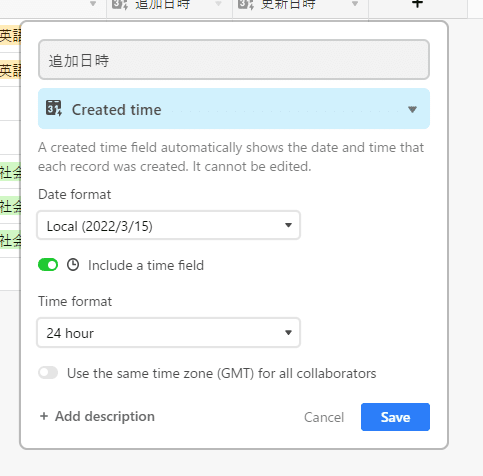The width and height of the screenshot is (483, 476).
Task: Enable same time zone (GMT) toggle
Action: [48, 373]
